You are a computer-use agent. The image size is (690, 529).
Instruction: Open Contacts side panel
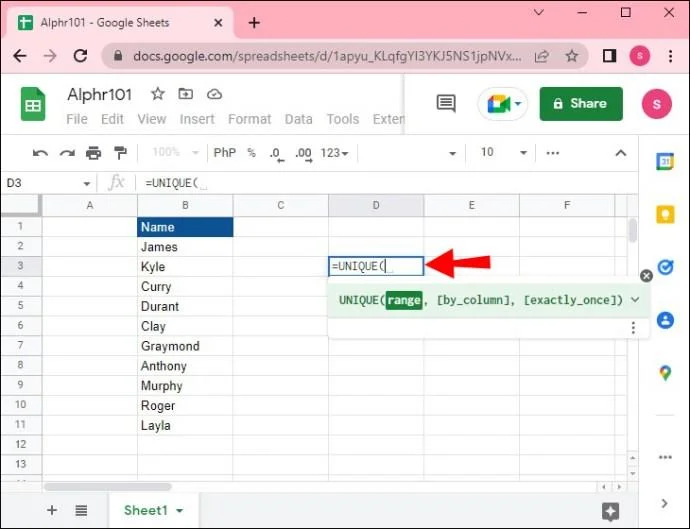click(x=665, y=320)
